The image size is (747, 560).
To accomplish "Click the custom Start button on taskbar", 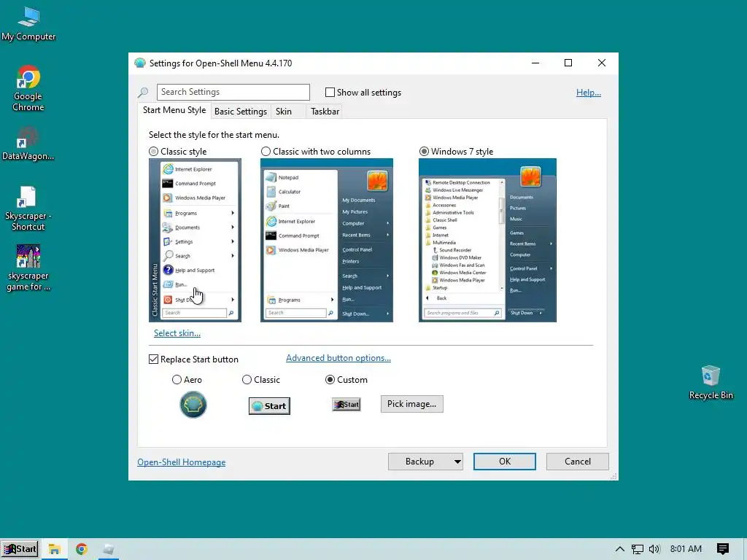I will [20, 549].
